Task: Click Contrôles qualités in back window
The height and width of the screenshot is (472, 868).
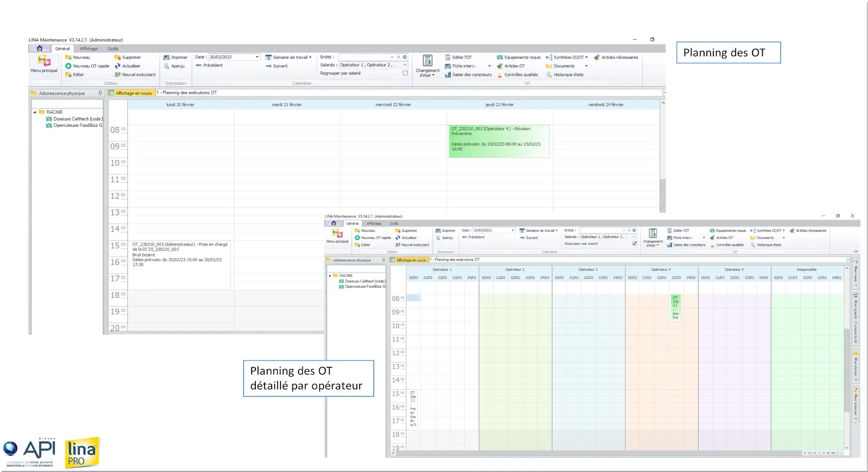Action: click(518, 75)
